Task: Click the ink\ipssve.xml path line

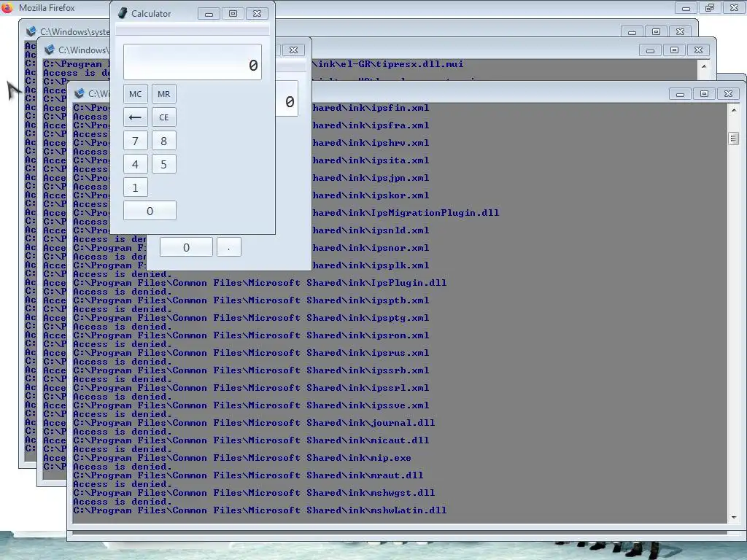Action: click(251, 405)
